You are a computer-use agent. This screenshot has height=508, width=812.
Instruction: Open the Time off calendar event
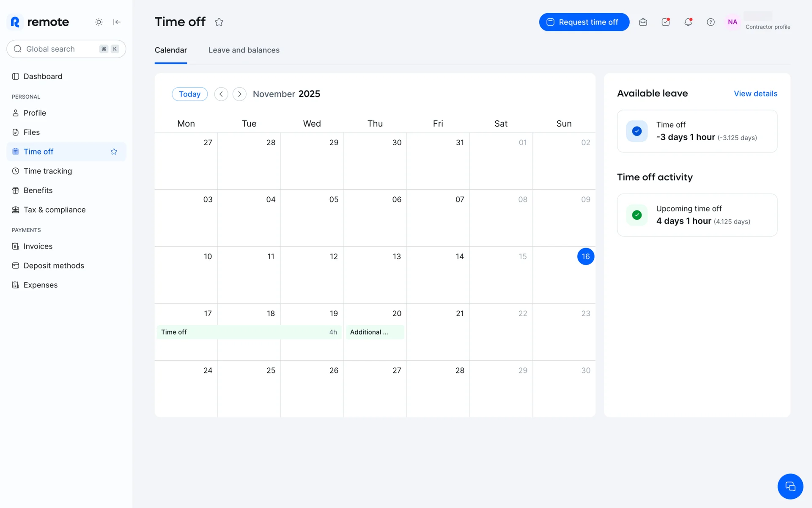(x=249, y=332)
